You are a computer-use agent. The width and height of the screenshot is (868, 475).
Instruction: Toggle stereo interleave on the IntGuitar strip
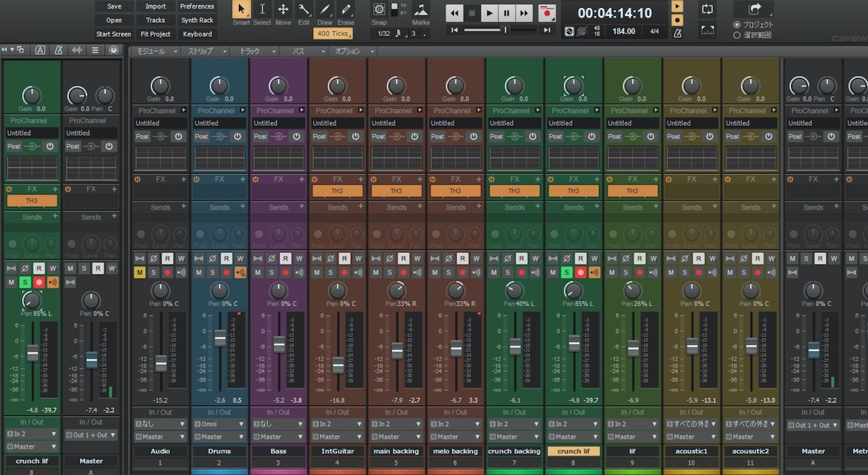(317, 259)
